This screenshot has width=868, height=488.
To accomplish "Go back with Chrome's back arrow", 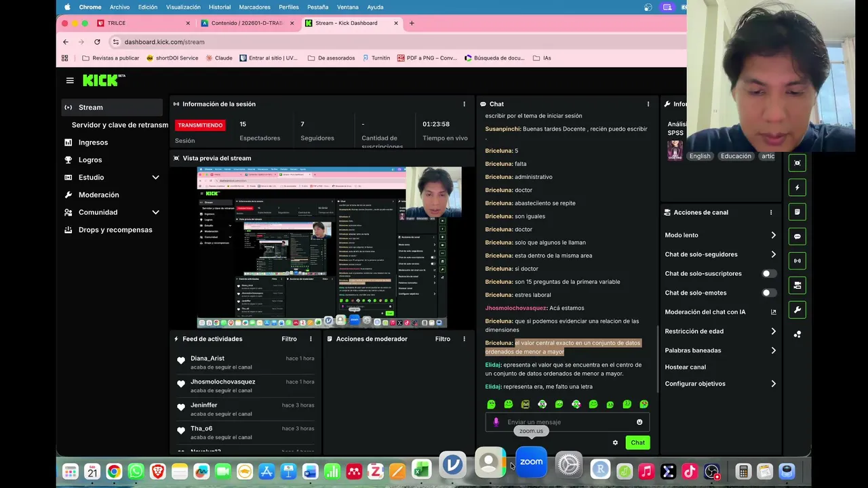I will 66,41.
